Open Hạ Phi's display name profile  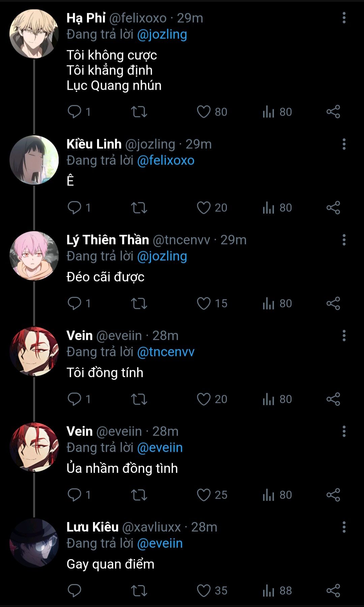86,18
